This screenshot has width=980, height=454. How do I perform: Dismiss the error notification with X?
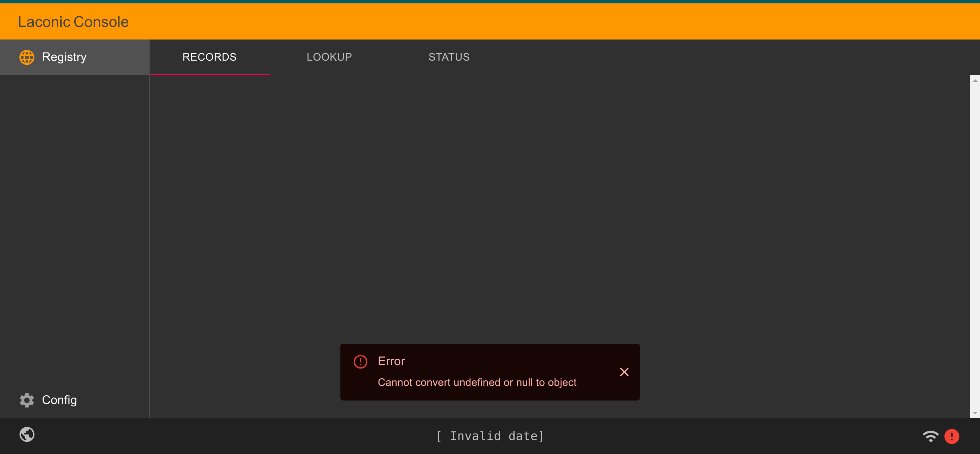624,372
